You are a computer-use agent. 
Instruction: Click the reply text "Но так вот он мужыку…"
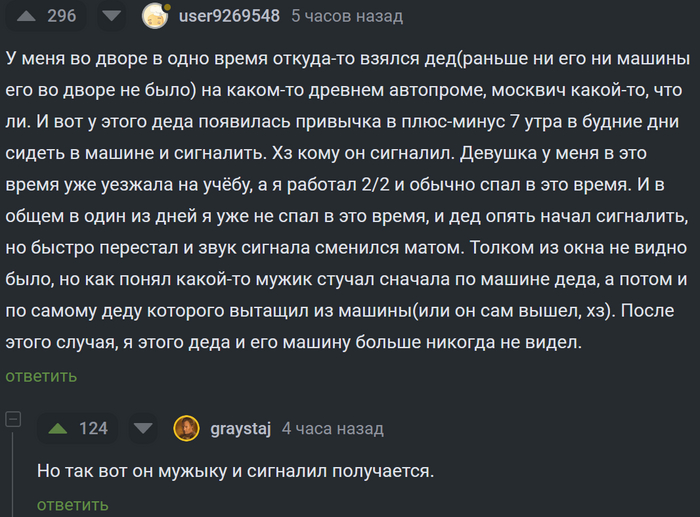(234, 469)
